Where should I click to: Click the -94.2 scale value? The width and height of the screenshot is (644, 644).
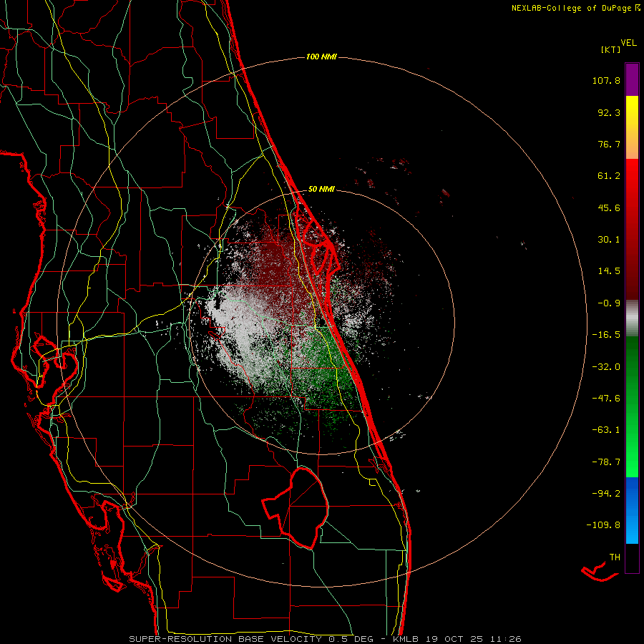tap(606, 494)
